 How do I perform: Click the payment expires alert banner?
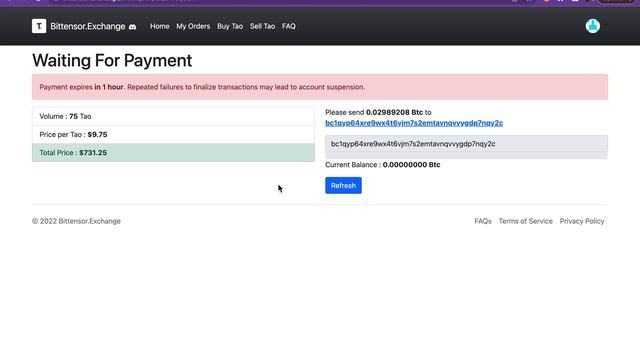click(320, 87)
